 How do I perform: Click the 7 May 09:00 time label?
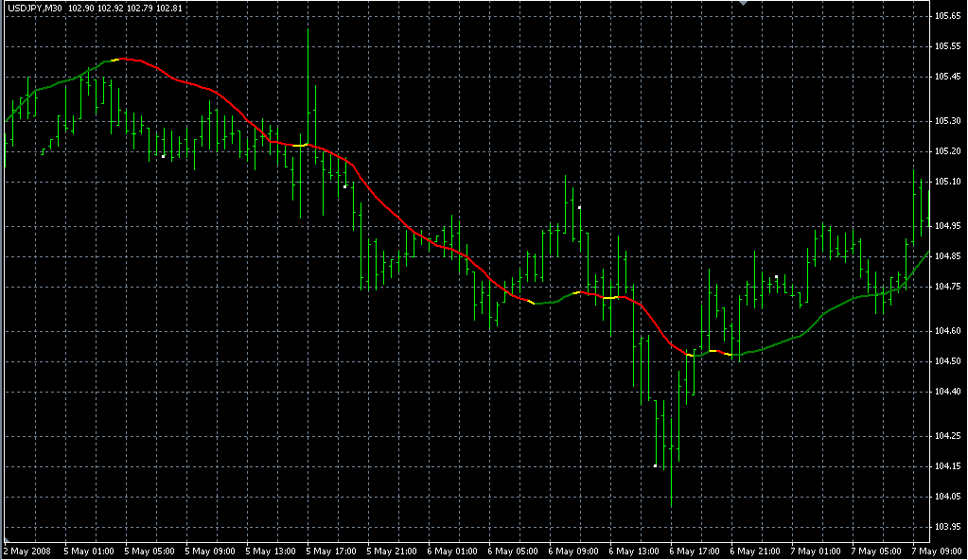936,551
